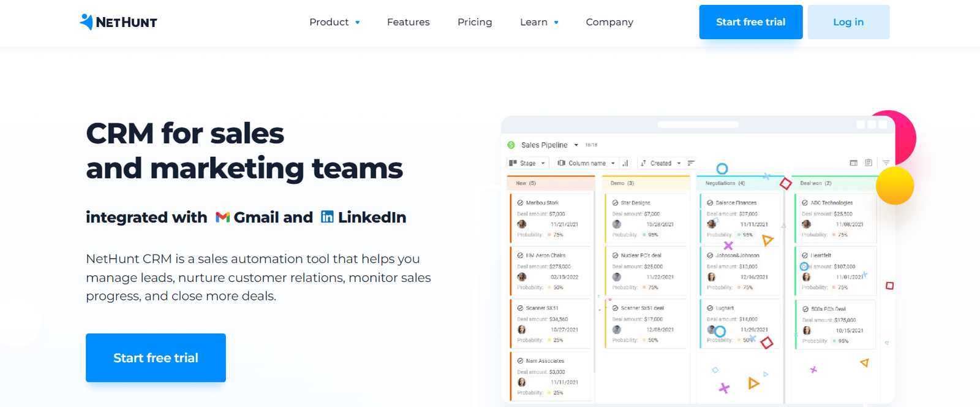This screenshot has width=980, height=407.
Task: Click the header Start free trial button
Action: [750, 22]
